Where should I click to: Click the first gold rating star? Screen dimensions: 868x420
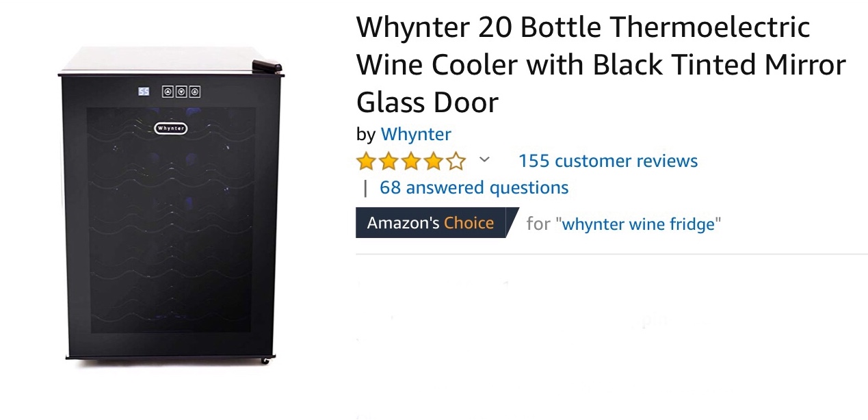(x=367, y=161)
